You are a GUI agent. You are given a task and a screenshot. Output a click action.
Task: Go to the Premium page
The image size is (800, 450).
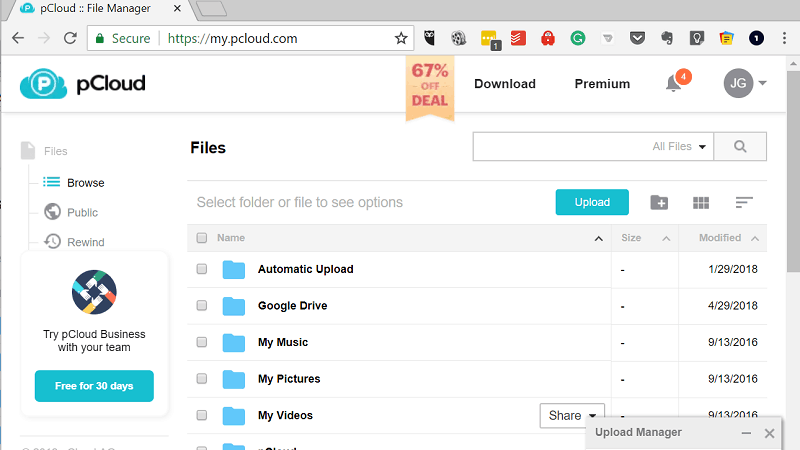tap(602, 84)
